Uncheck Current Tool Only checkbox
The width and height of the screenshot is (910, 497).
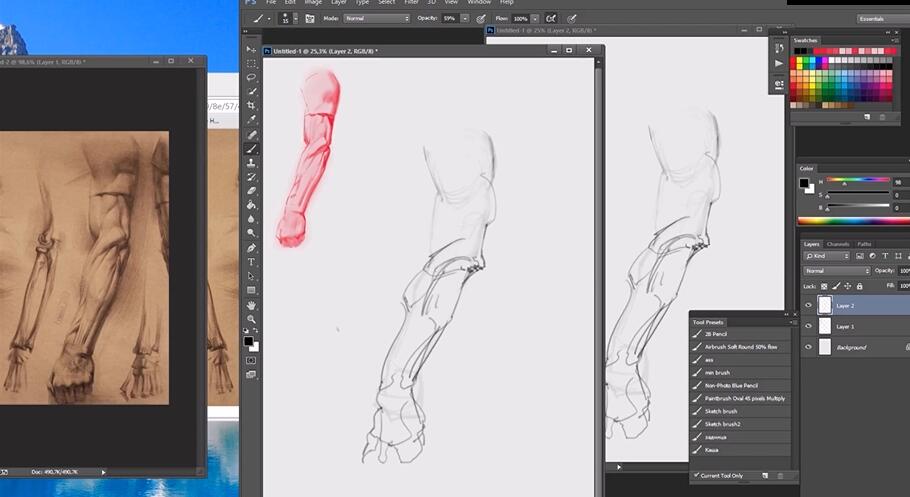696,476
